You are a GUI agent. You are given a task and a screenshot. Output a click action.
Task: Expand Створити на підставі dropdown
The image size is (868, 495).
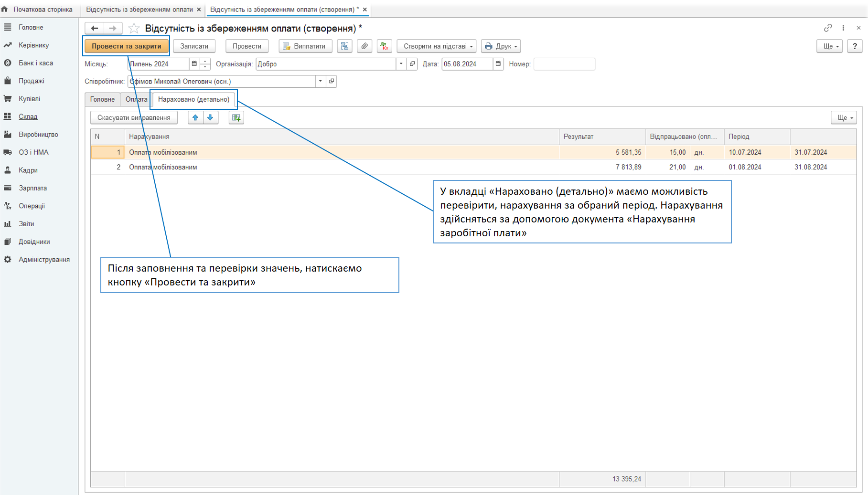point(437,46)
